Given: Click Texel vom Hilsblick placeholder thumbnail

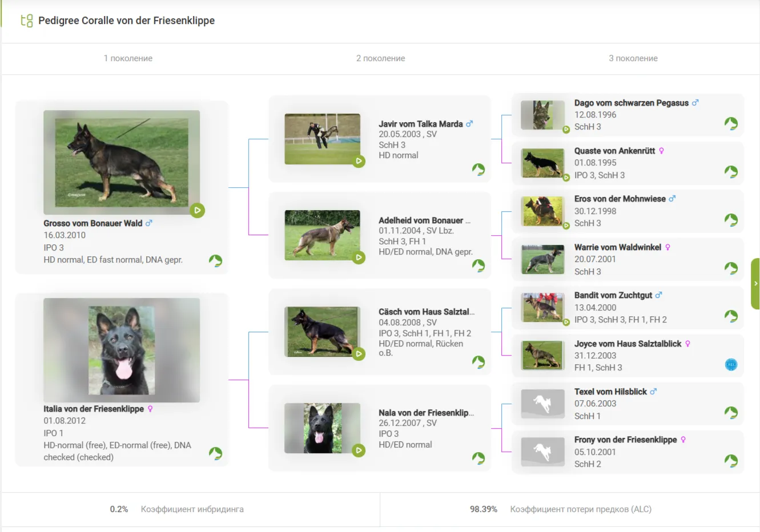Looking at the screenshot, I should click(x=542, y=404).
